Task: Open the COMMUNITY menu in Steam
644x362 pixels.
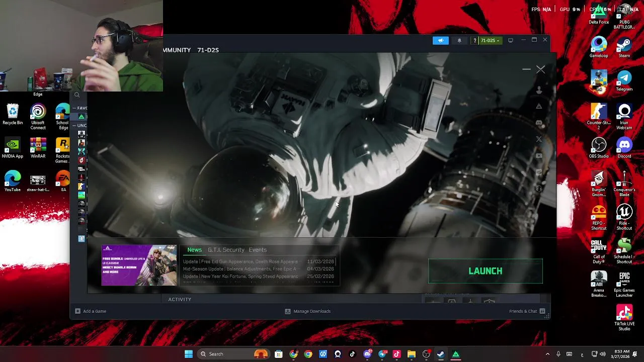Action: click(177, 50)
